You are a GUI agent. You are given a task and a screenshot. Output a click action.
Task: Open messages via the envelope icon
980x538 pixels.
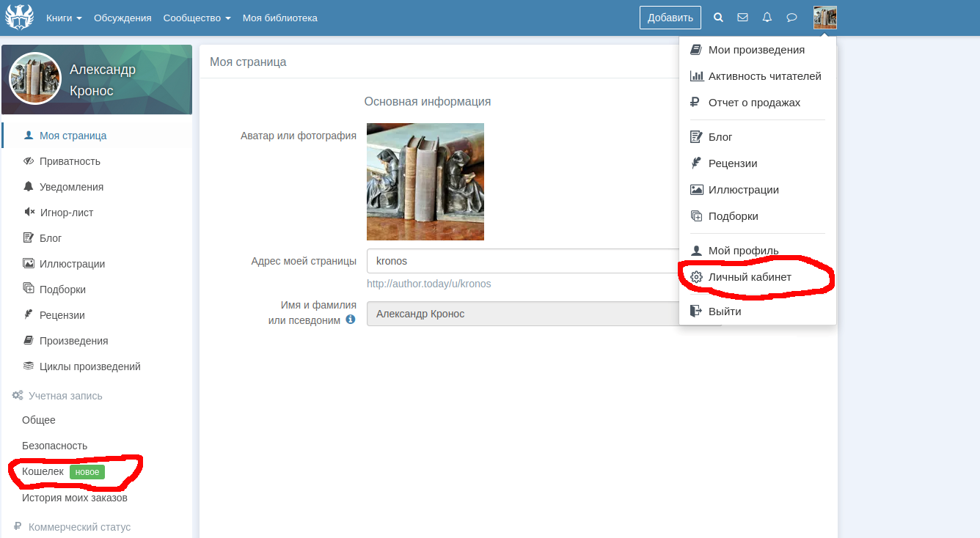[x=742, y=18]
